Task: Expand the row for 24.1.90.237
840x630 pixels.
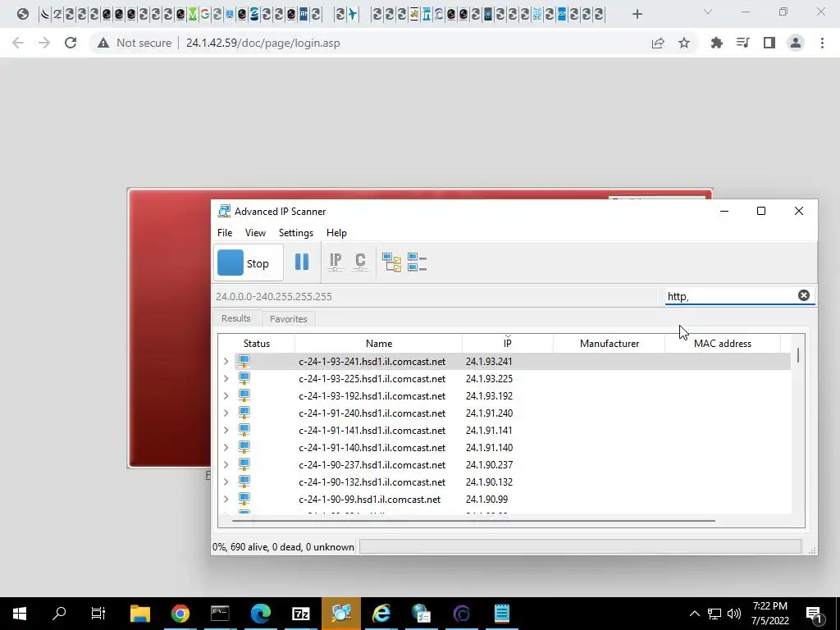Action: tap(226, 464)
